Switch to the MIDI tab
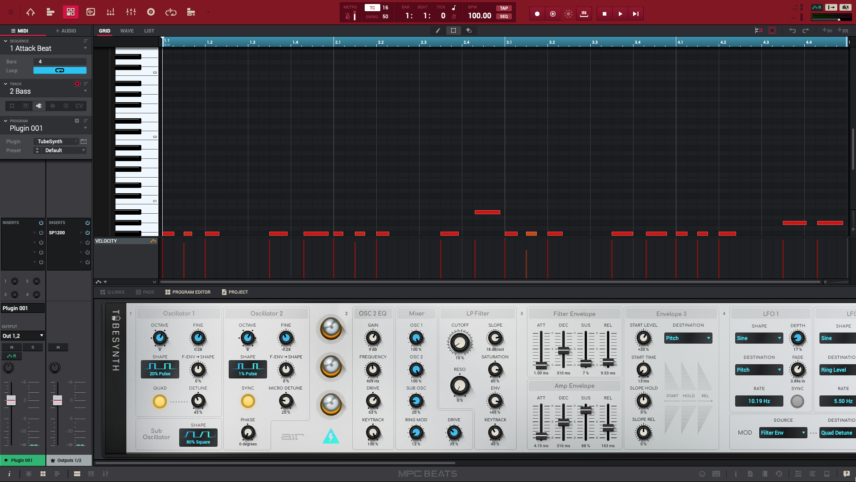This screenshot has width=856, height=482. click(x=20, y=31)
